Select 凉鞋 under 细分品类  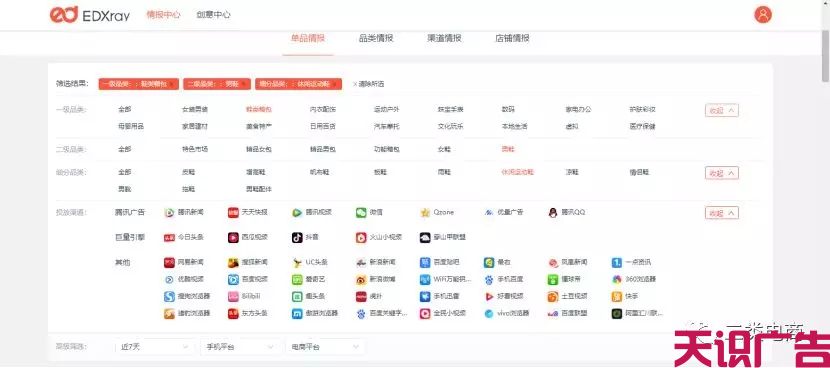point(572,172)
